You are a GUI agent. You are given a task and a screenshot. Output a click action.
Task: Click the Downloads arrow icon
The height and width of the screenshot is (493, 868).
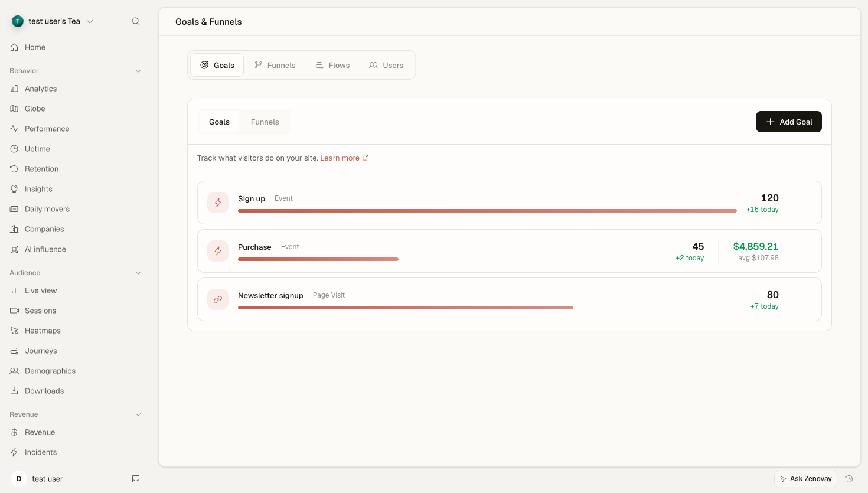point(14,391)
